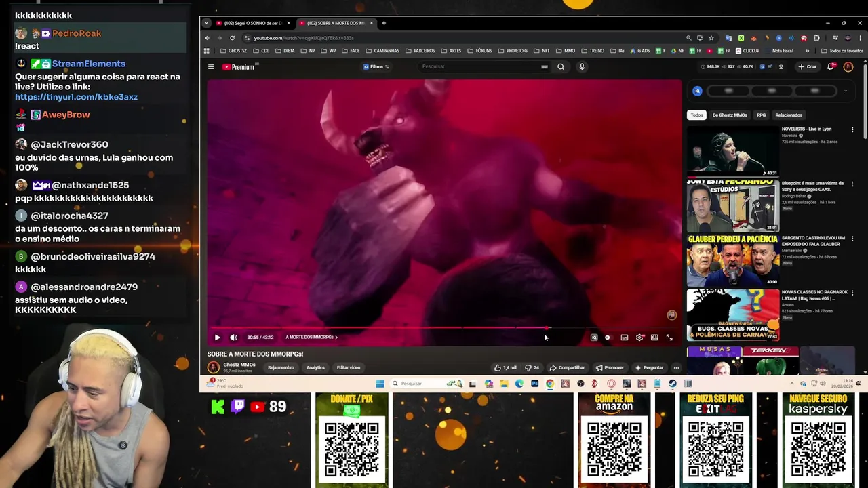The height and width of the screenshot is (488, 868).
Task: Open Photoshop from the Windows taskbar
Action: [534, 384]
